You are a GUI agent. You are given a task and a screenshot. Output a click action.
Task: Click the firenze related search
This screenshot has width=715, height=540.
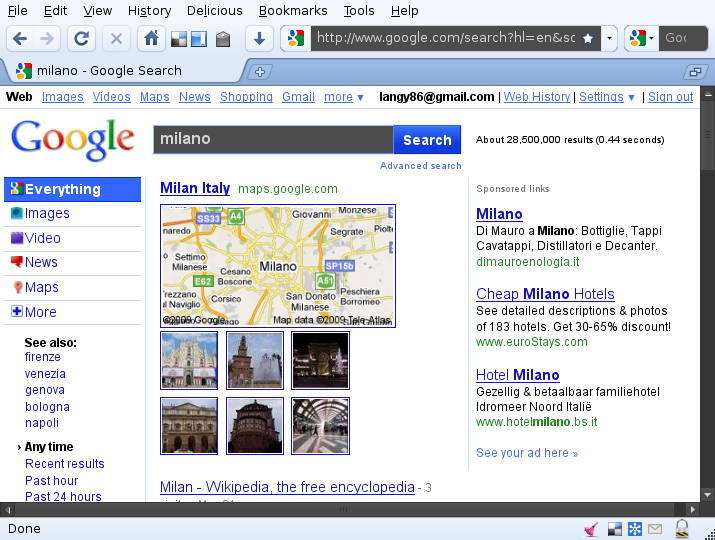(x=42, y=357)
